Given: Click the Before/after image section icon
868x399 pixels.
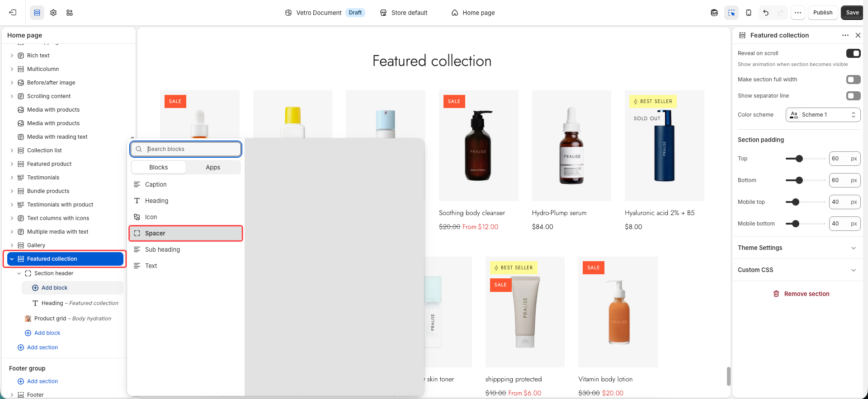Looking at the screenshot, I should click(21, 83).
